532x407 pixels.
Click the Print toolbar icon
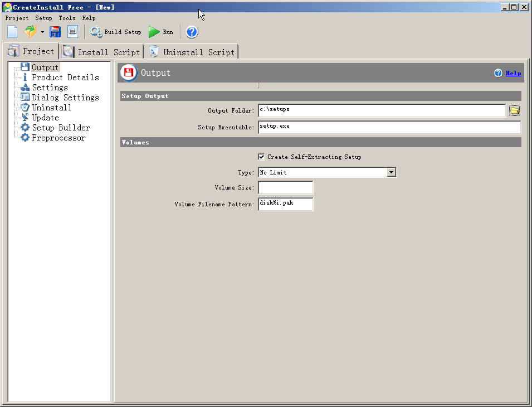click(x=72, y=32)
